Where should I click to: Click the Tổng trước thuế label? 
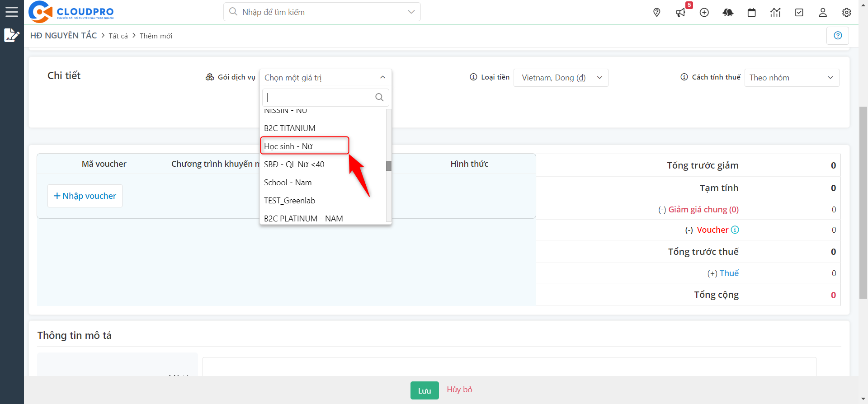click(703, 252)
